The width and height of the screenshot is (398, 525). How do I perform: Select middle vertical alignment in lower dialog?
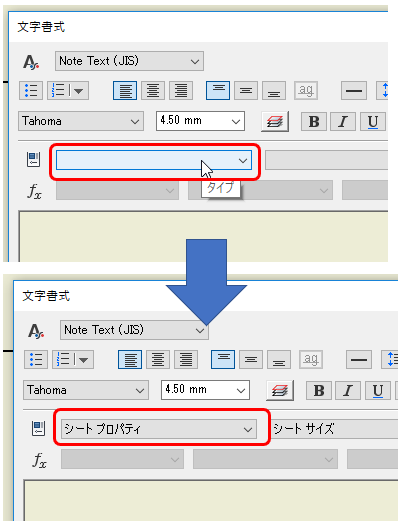(x=251, y=360)
